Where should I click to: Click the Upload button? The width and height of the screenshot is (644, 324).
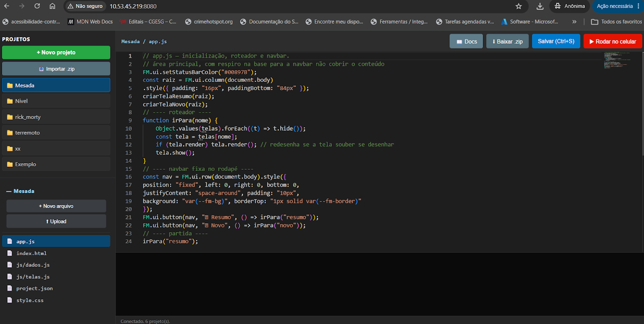[x=56, y=221]
